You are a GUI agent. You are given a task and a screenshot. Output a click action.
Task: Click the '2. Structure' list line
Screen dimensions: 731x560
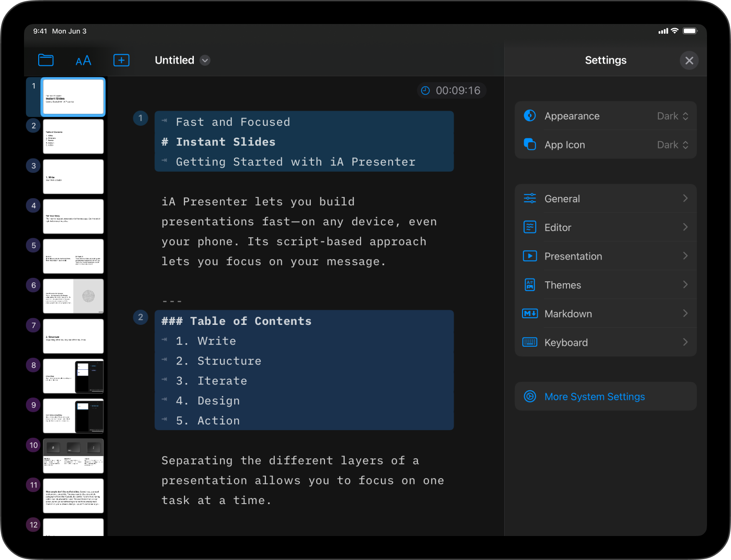[x=218, y=361]
